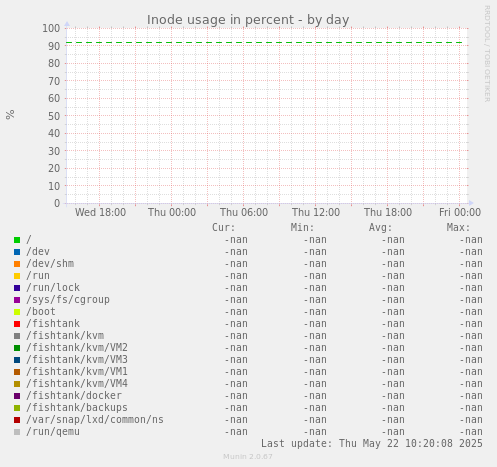
Task: Click the dark red swatch beside /var/snap/lxd/common/ns
Action: click(17, 420)
